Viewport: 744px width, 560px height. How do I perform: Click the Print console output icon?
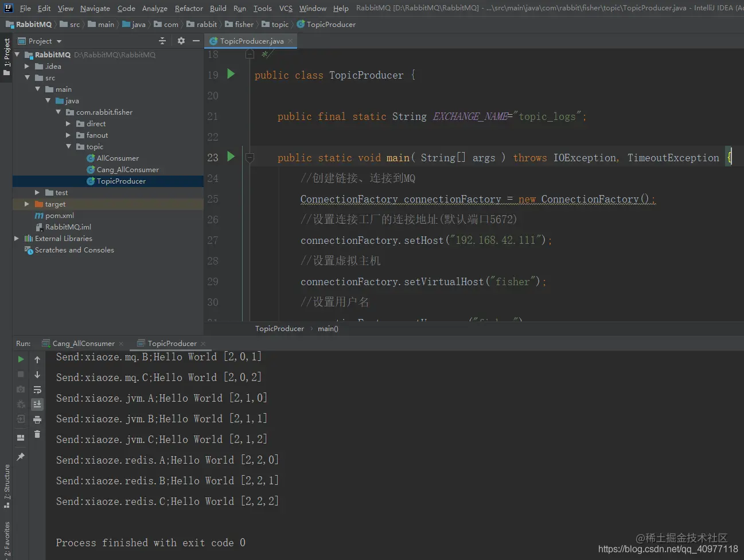coord(37,419)
